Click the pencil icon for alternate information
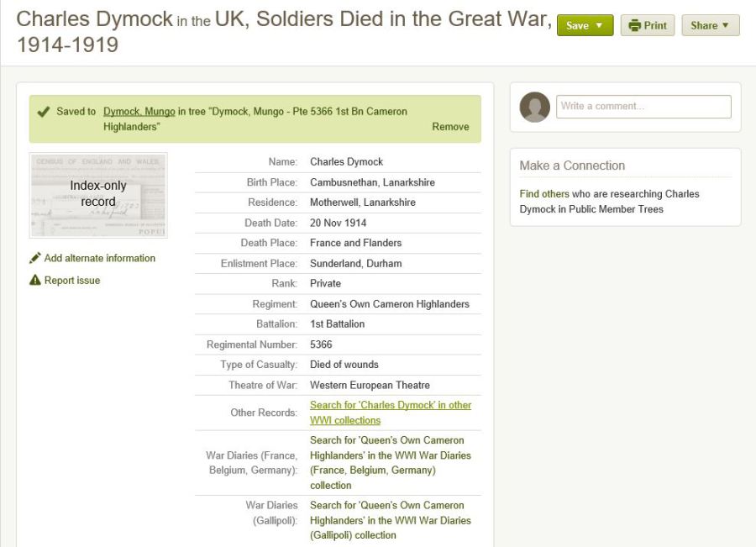The image size is (756, 547). click(35, 258)
